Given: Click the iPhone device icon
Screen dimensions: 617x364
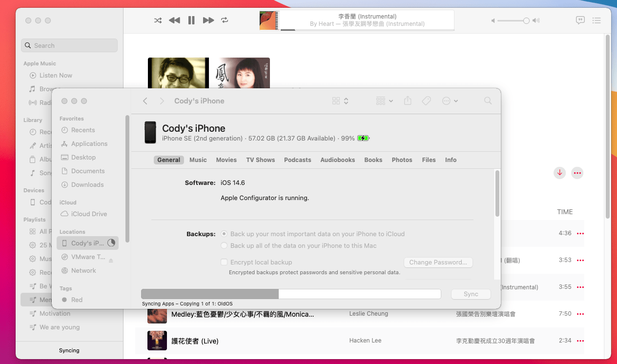Looking at the screenshot, I should 150,133.
